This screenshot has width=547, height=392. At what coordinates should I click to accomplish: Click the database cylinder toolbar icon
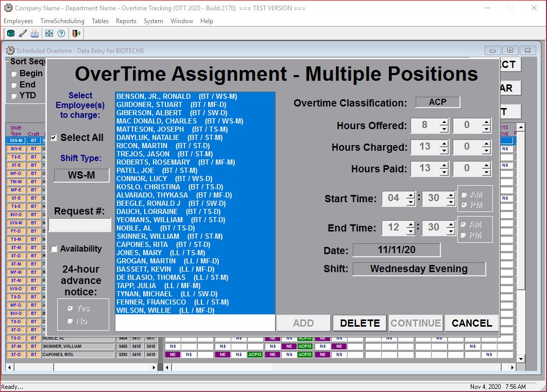(x=11, y=33)
